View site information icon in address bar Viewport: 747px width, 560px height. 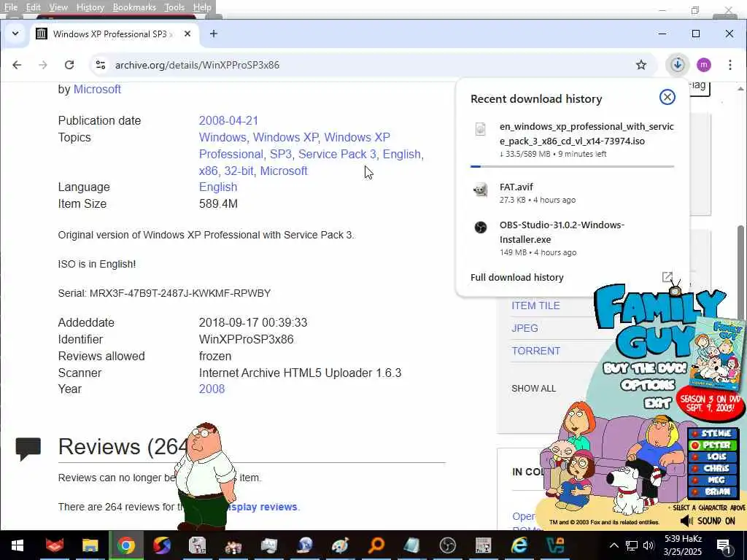point(101,65)
